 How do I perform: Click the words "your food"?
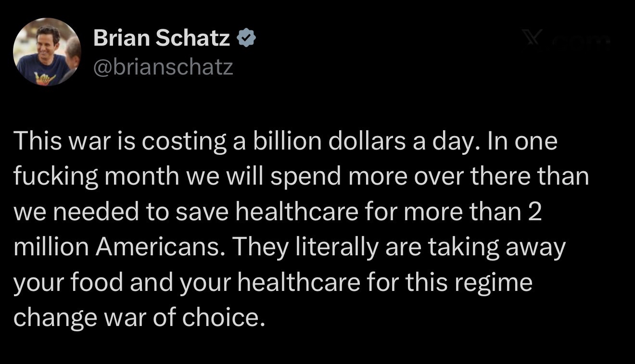point(68,283)
